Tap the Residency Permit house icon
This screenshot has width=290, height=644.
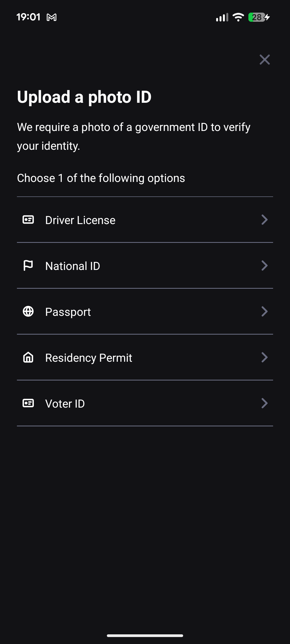pos(28,357)
